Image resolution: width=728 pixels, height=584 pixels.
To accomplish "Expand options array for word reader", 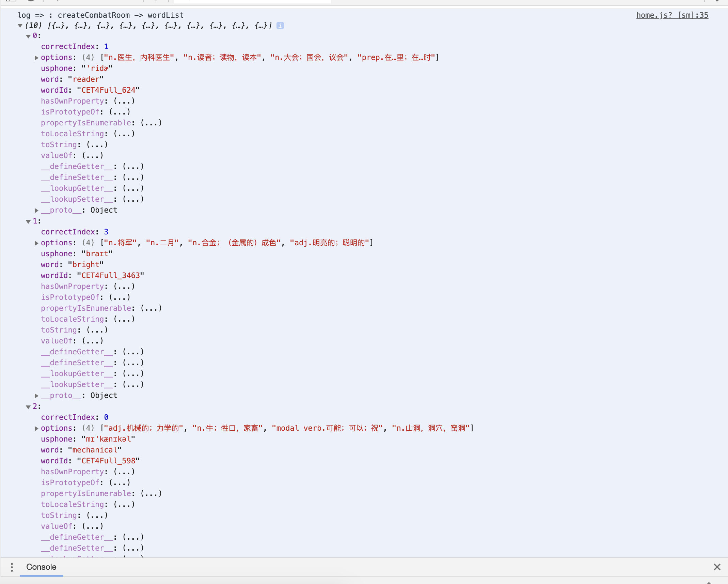I will 36,58.
